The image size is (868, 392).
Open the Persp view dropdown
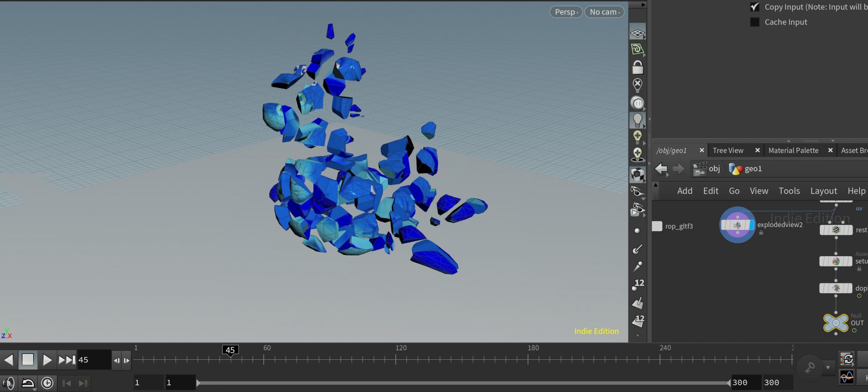566,11
